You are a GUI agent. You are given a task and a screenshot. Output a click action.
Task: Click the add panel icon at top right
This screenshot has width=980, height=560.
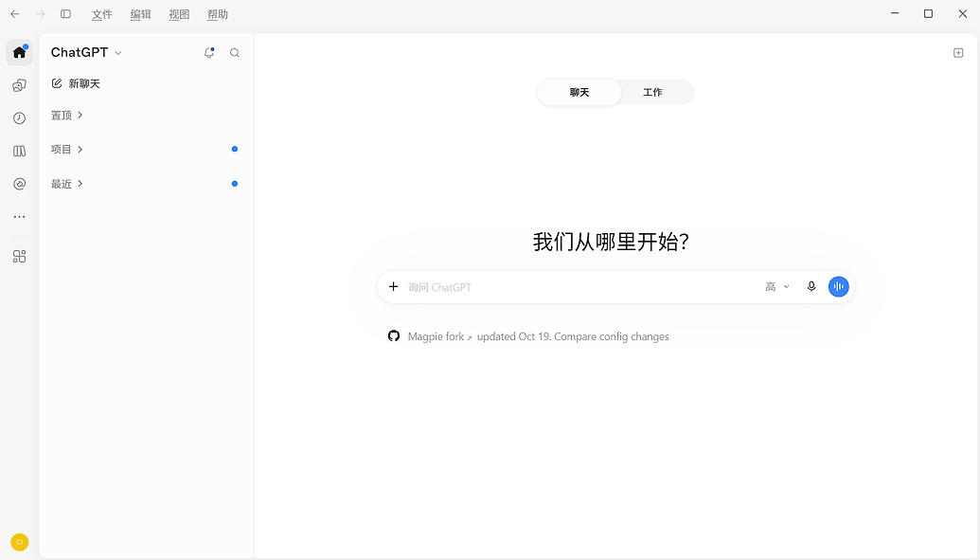pyautogui.click(x=958, y=52)
